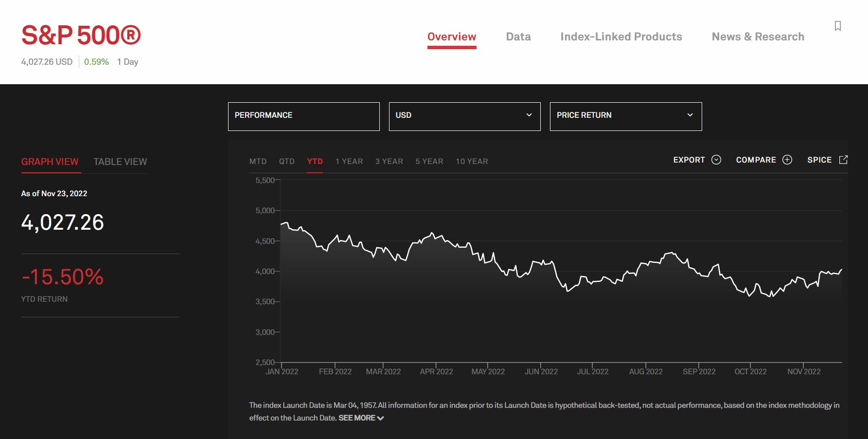Select QTD time range
Image resolution: width=868 pixels, height=439 pixels.
(x=287, y=162)
